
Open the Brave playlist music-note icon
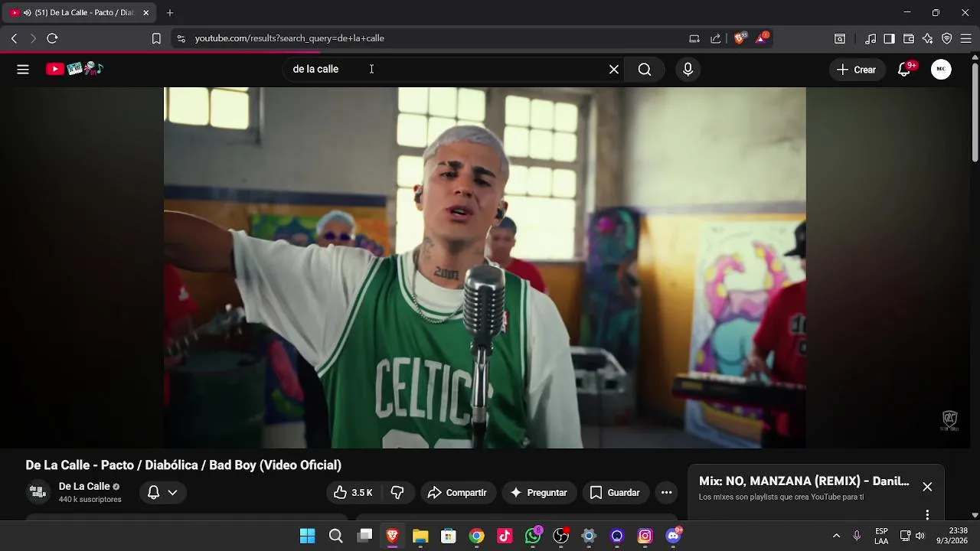pyautogui.click(x=871, y=38)
